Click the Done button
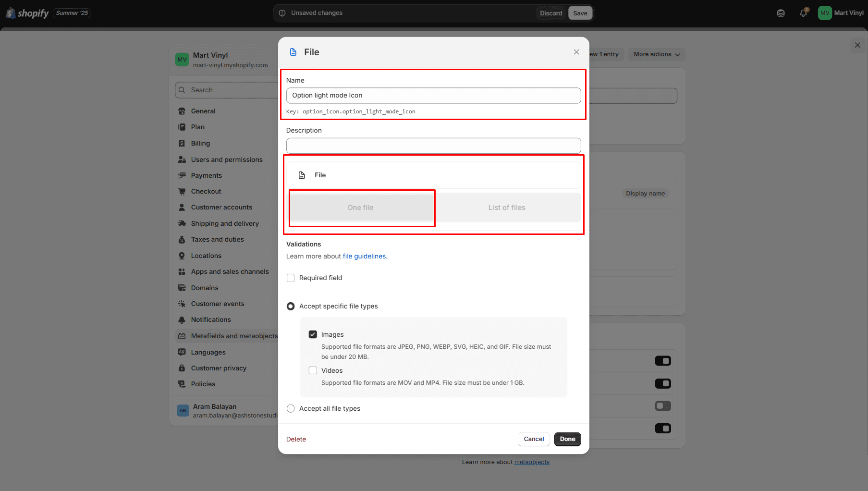868x491 pixels. tap(567, 439)
